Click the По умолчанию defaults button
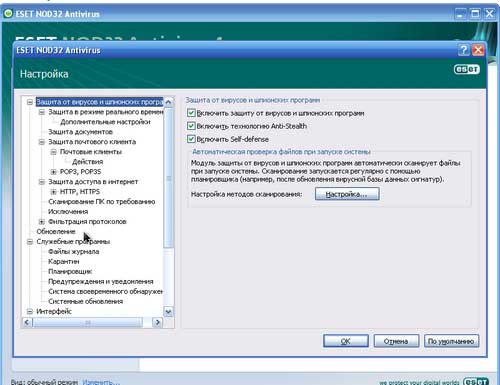 451,341
